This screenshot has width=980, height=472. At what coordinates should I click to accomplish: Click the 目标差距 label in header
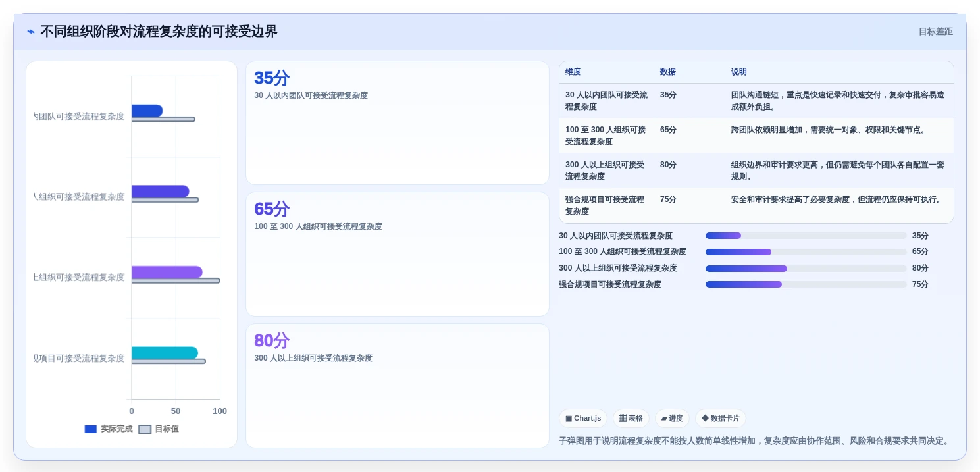pyautogui.click(x=935, y=32)
